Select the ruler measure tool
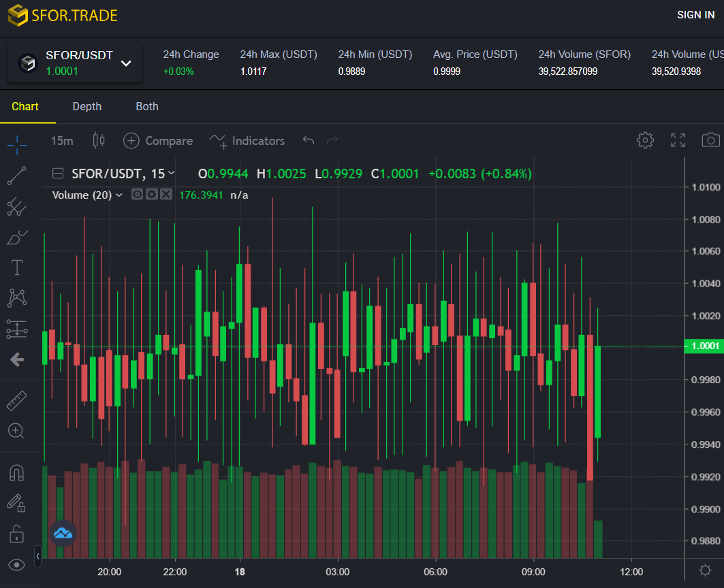This screenshot has height=588, width=724. 17,401
